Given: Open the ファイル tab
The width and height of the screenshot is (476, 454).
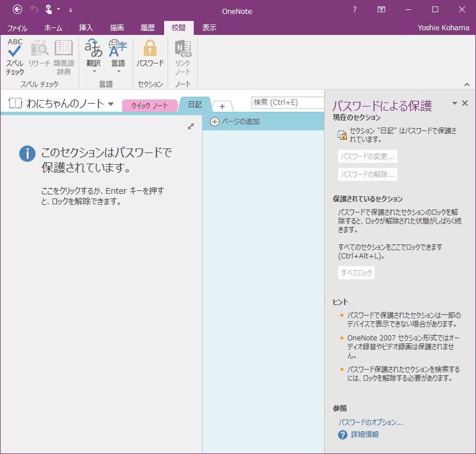Looking at the screenshot, I should (x=17, y=28).
